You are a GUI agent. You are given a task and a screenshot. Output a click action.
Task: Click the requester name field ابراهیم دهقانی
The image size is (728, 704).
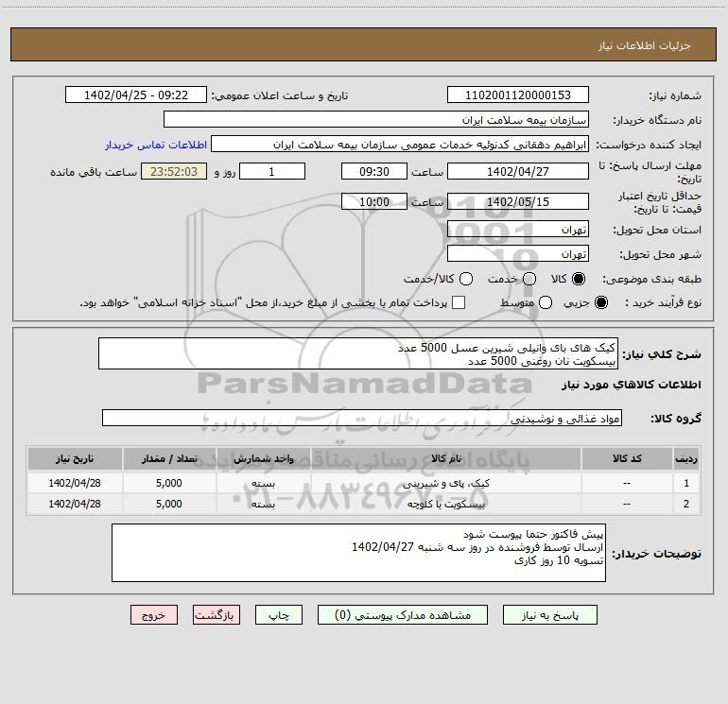400,145
